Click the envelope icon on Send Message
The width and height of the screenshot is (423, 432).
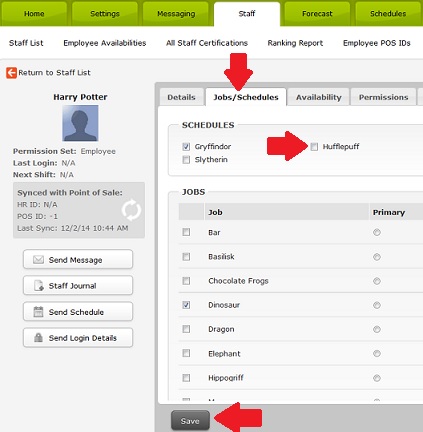coord(38,260)
